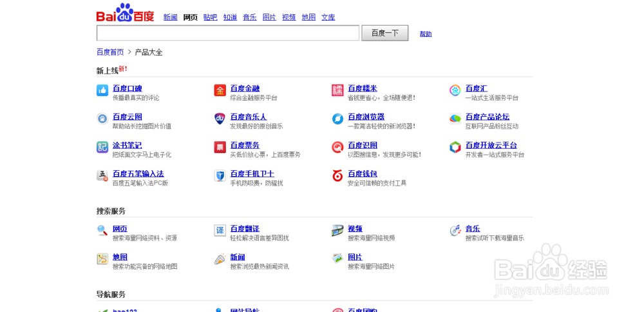Switch to the 音乐 tab in top navigation
644x312 pixels.
(250, 17)
